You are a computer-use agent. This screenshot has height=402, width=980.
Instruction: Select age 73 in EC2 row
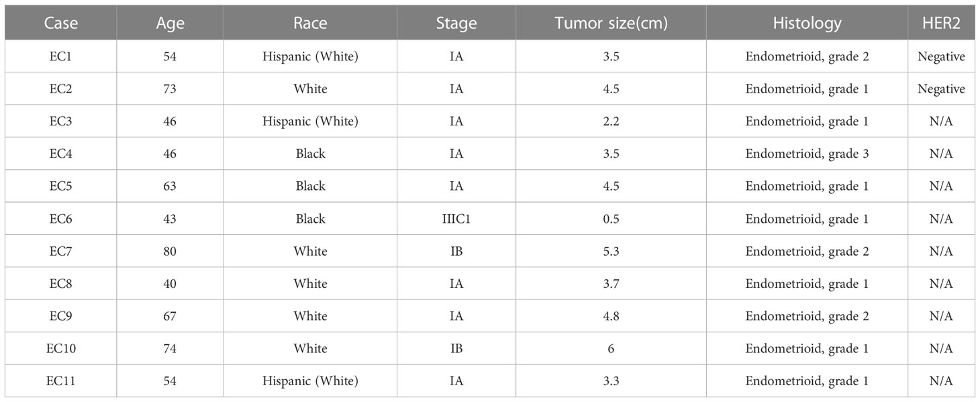[x=170, y=89]
